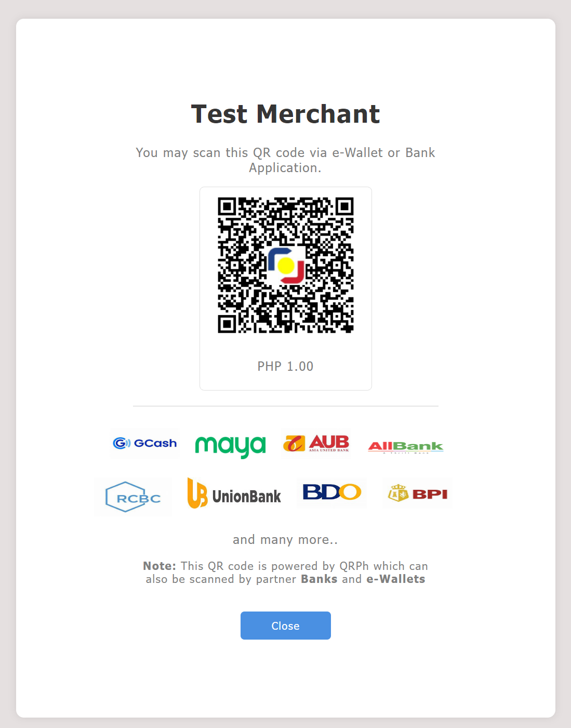Click the scan instruction text under the title
571x728 pixels.
pos(286,160)
